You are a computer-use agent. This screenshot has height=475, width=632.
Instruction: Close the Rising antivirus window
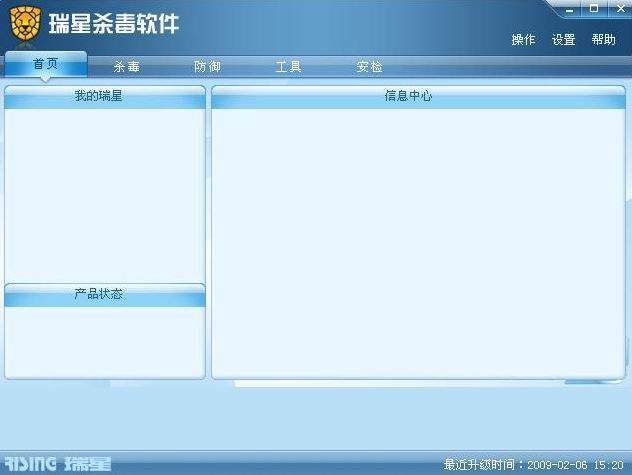coord(621,8)
